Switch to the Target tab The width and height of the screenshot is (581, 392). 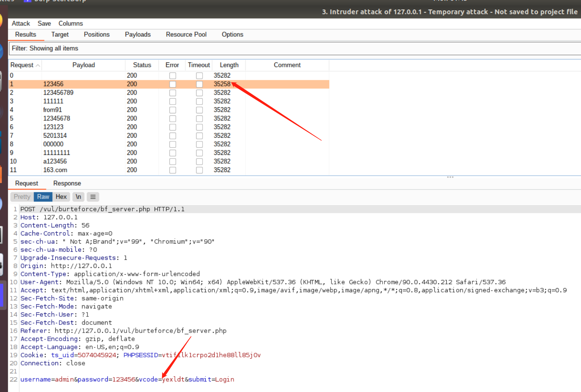(60, 34)
